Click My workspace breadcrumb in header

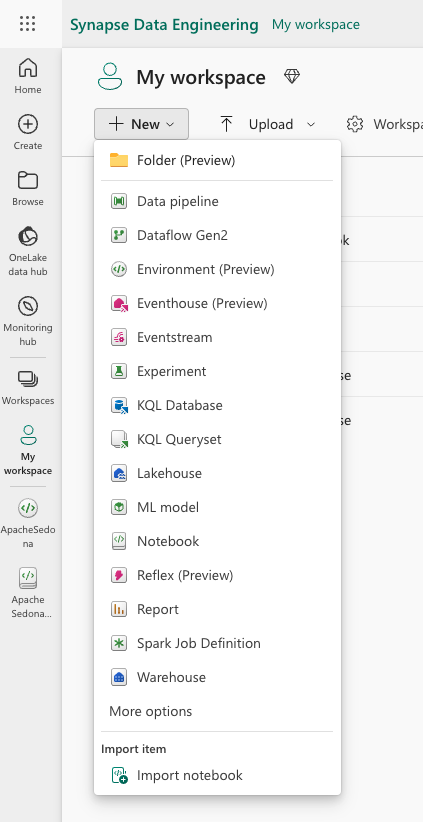coord(316,25)
